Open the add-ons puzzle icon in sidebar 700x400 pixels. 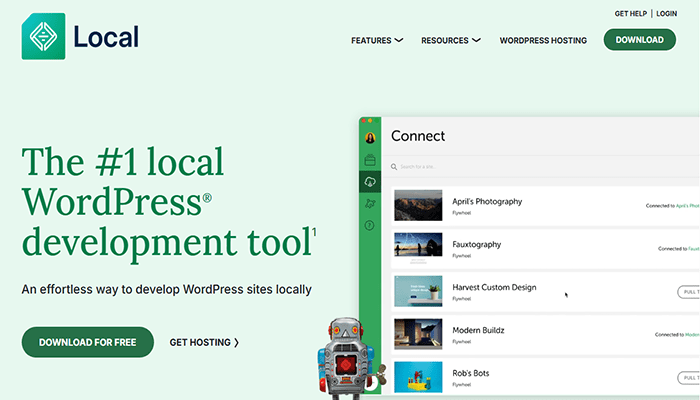click(x=370, y=204)
